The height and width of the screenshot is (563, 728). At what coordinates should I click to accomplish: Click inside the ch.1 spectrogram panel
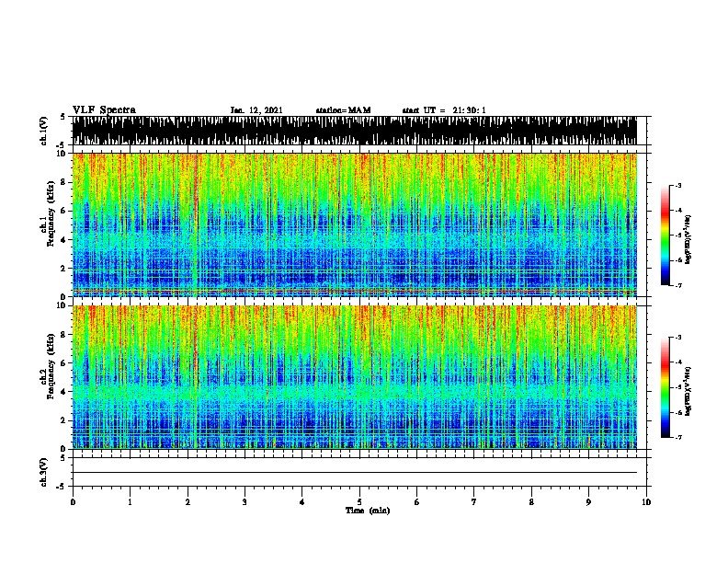(355, 224)
